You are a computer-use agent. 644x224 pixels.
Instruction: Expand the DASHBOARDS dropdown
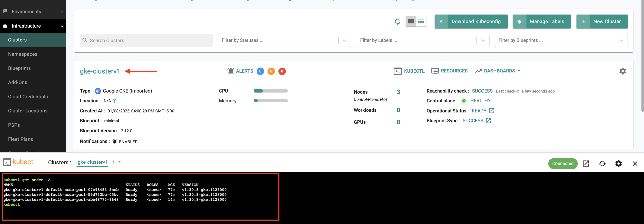[x=498, y=71]
